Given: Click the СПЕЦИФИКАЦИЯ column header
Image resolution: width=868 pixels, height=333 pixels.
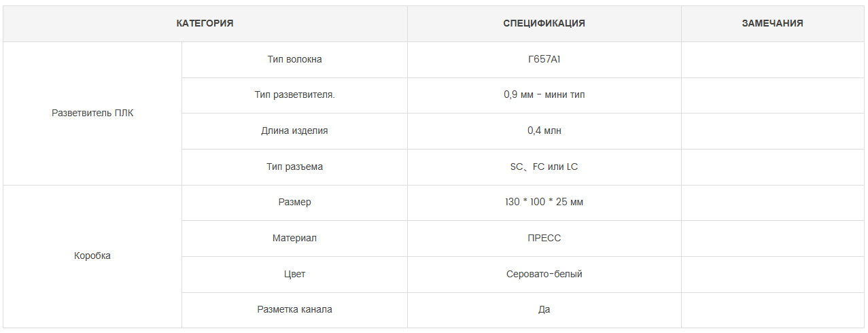Looking at the screenshot, I should pyautogui.click(x=544, y=24).
